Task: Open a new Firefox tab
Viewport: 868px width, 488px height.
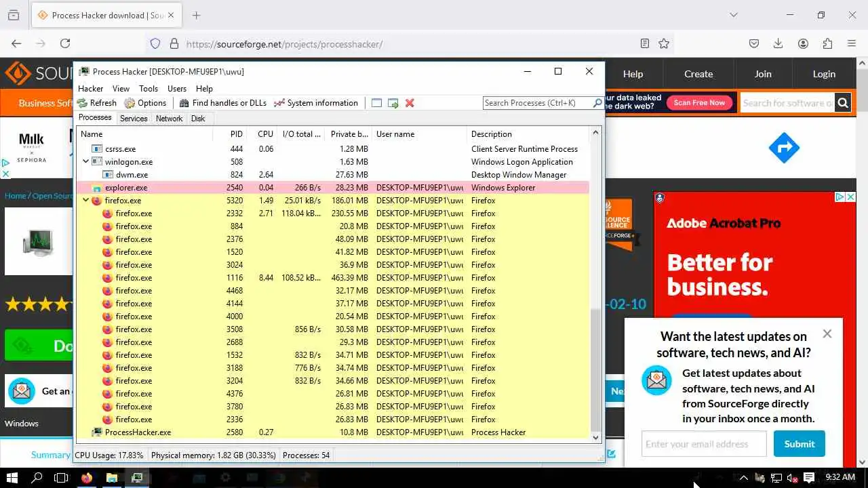Action: [196, 15]
